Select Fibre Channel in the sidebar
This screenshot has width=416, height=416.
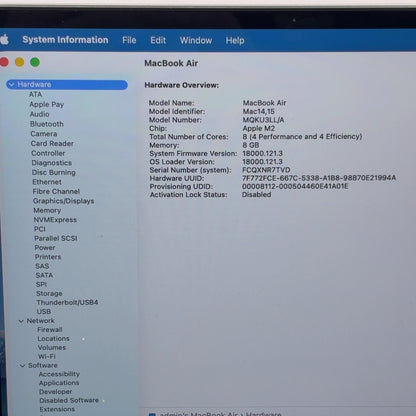click(56, 192)
